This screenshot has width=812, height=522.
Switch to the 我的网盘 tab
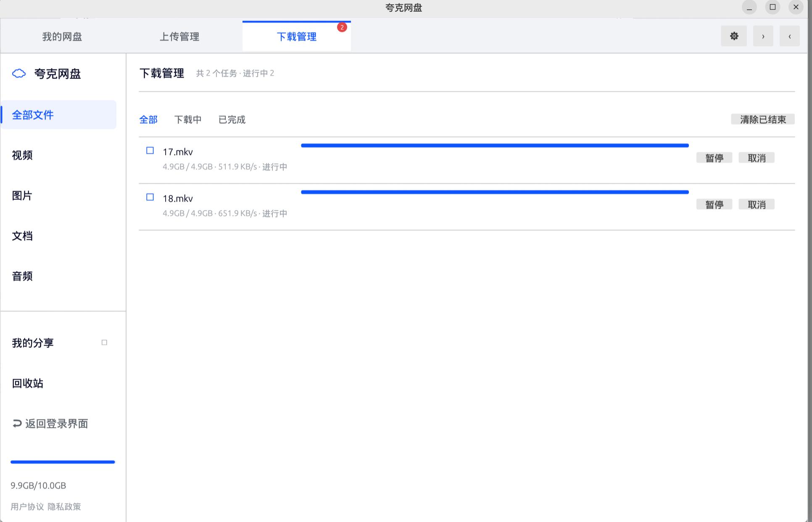tap(62, 37)
